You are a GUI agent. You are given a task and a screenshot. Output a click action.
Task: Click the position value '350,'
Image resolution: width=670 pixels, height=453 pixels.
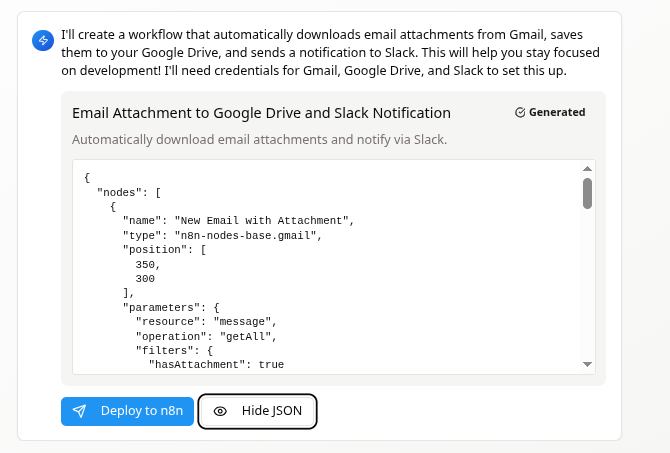[x=148, y=265]
